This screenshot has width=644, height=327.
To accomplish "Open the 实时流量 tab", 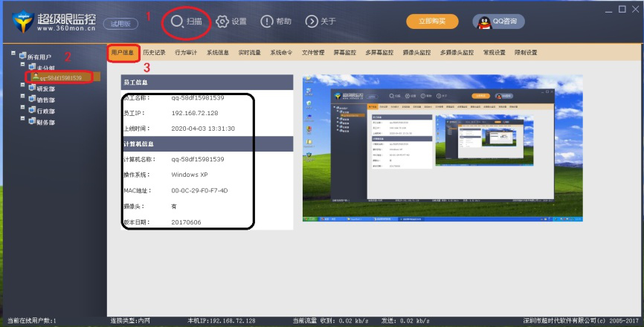I will [249, 53].
